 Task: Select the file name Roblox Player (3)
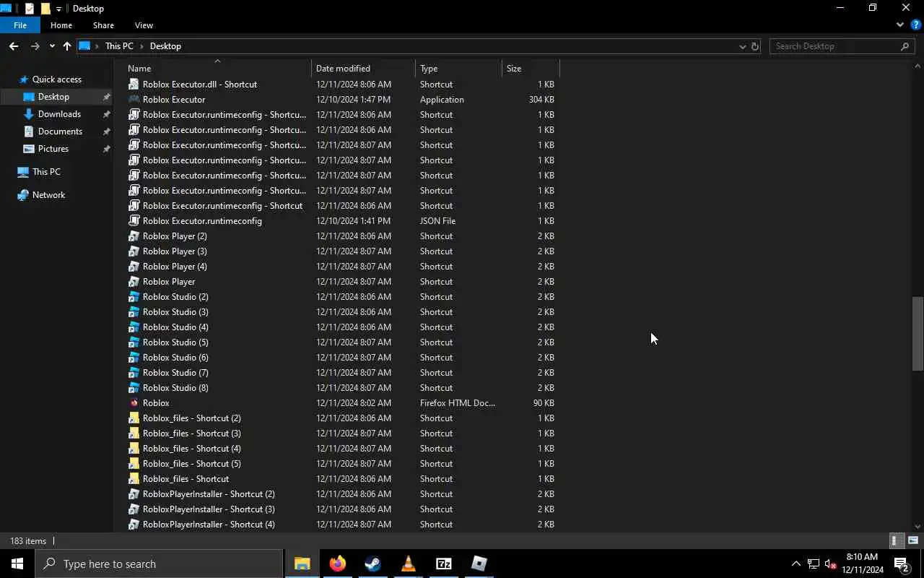pyautogui.click(x=175, y=251)
